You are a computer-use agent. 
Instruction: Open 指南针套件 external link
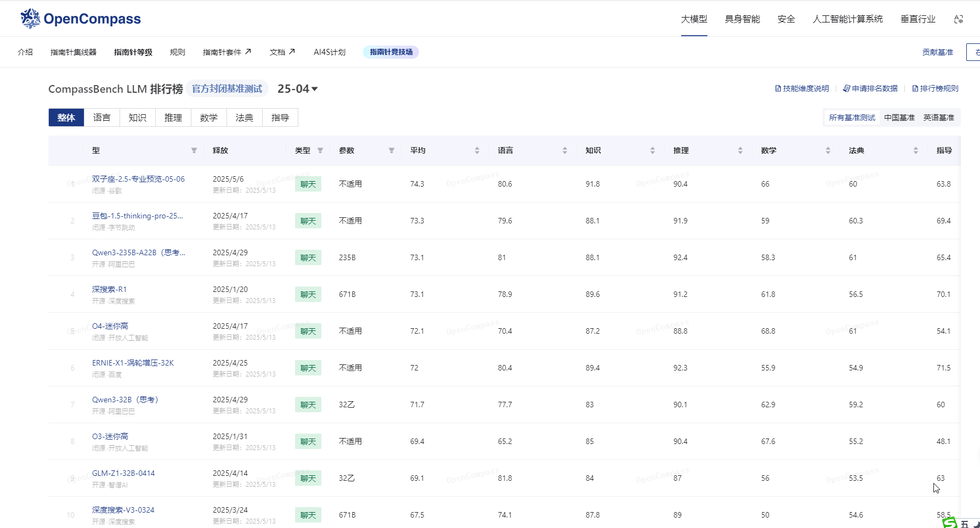point(226,52)
